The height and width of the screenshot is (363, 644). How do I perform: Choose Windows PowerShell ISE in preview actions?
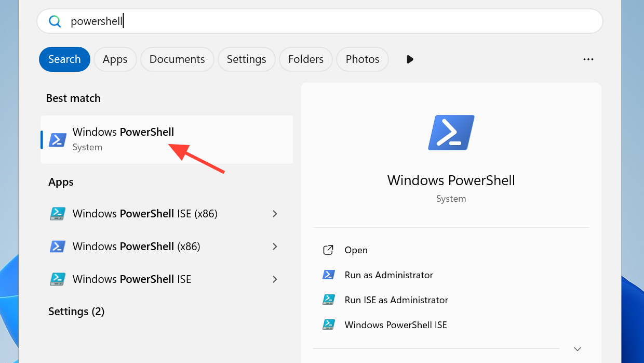click(x=396, y=325)
